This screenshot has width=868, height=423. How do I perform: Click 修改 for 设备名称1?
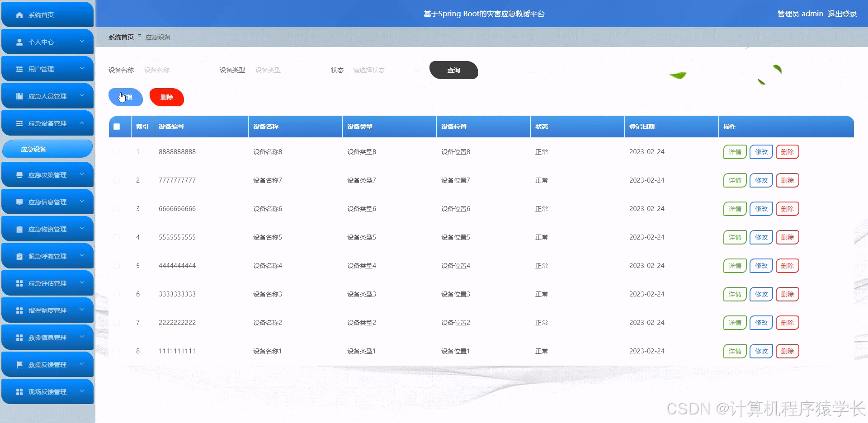[x=761, y=351]
